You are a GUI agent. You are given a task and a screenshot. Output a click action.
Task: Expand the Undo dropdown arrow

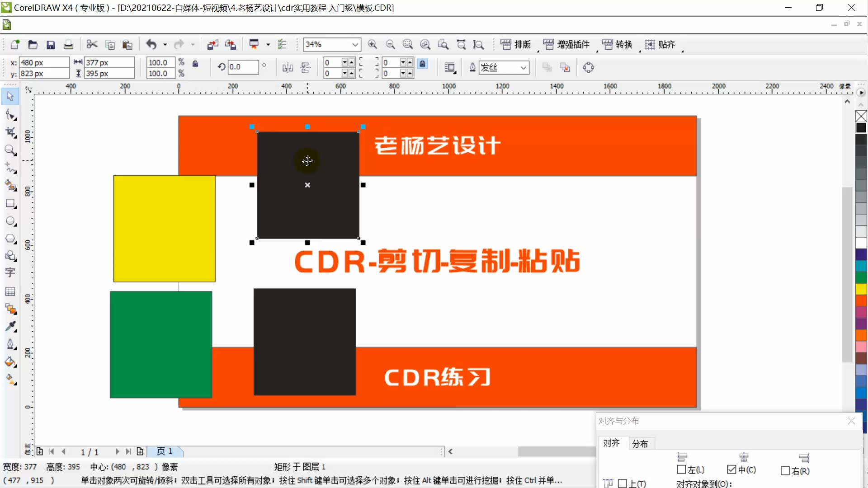click(x=164, y=44)
